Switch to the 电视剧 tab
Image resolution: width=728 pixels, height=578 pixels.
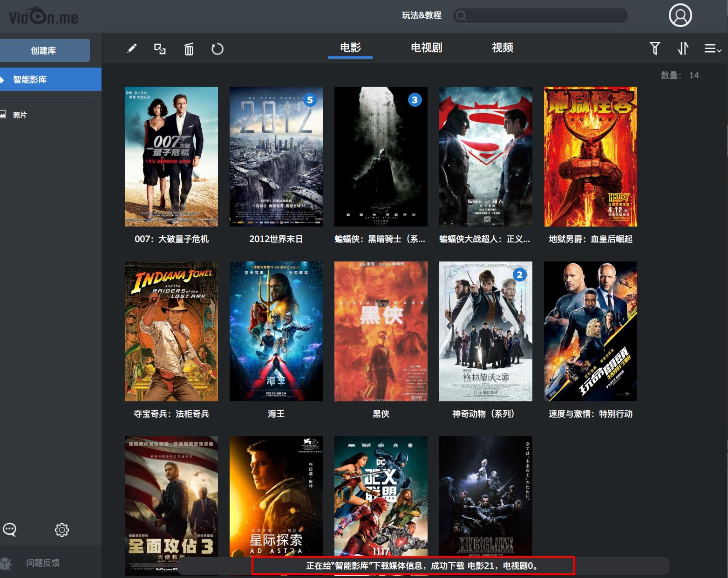[426, 48]
